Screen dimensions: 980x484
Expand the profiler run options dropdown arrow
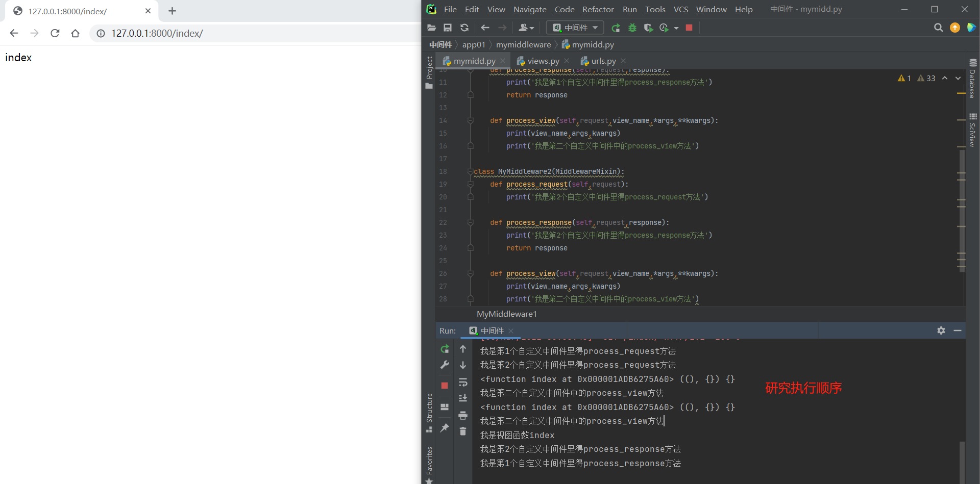coord(676,28)
